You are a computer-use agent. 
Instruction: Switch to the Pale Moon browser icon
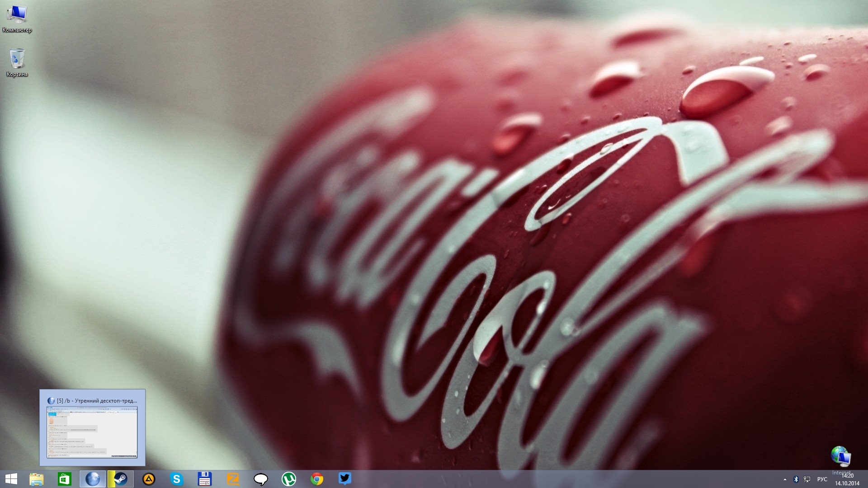93,479
